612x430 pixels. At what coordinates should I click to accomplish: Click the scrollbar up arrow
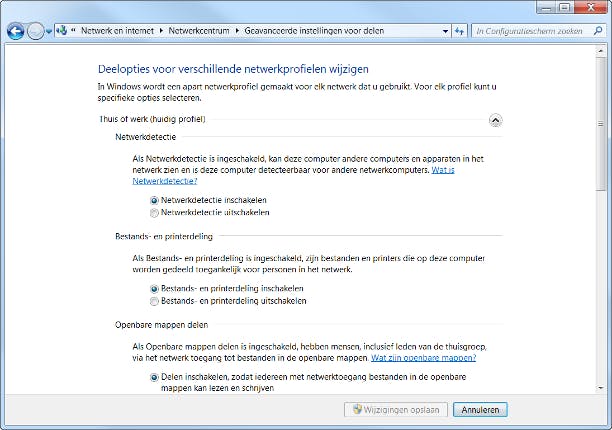[x=601, y=51]
